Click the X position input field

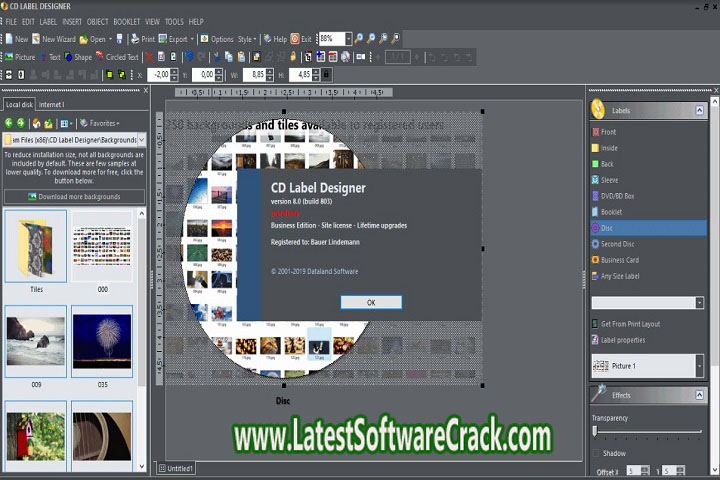click(x=160, y=74)
